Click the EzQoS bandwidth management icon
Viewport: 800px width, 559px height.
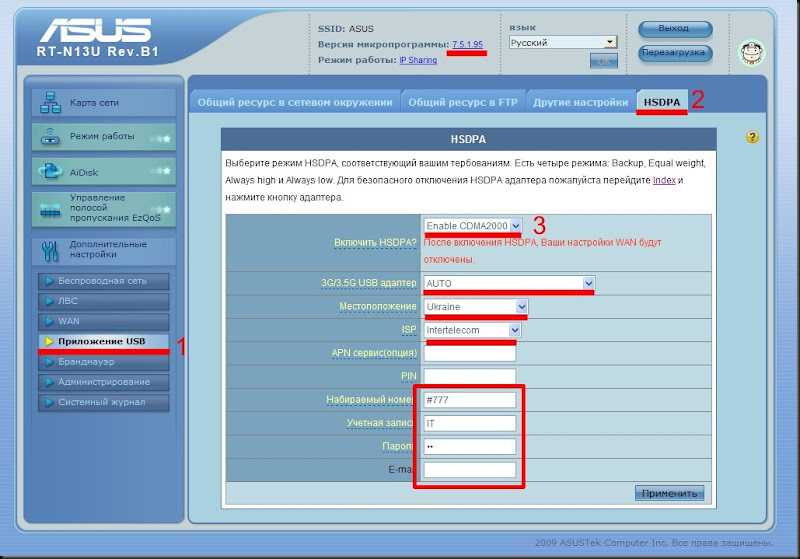pyautogui.click(x=51, y=210)
